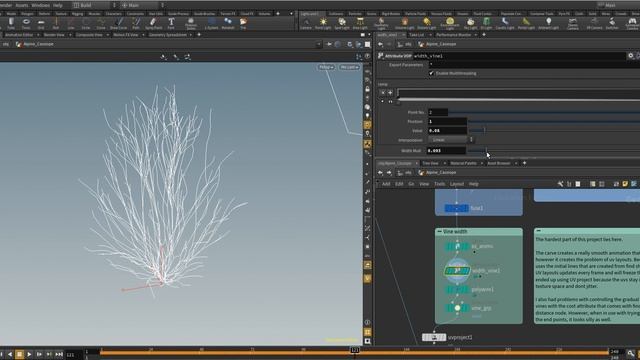Play the timeline forward

pos(29,354)
